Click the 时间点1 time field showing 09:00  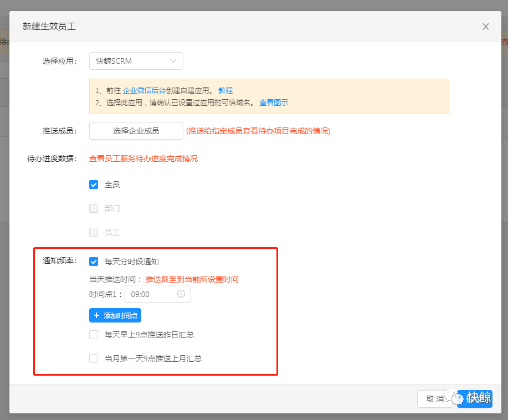click(152, 294)
